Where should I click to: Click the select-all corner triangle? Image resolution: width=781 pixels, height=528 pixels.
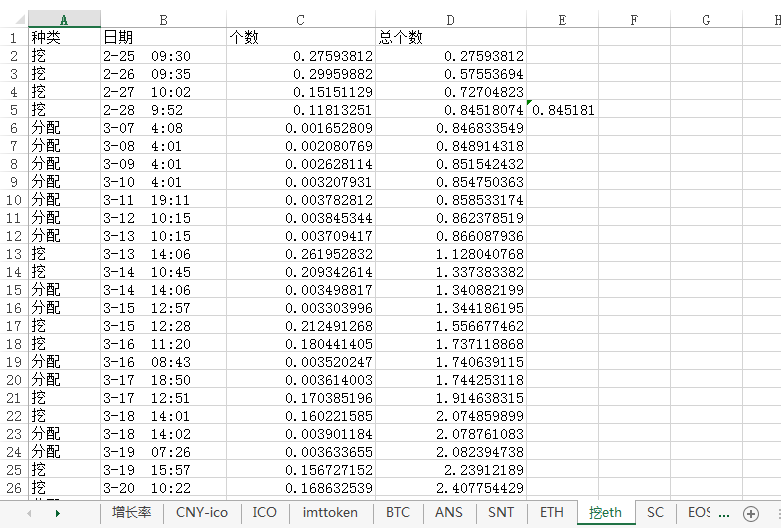tap(20, 19)
